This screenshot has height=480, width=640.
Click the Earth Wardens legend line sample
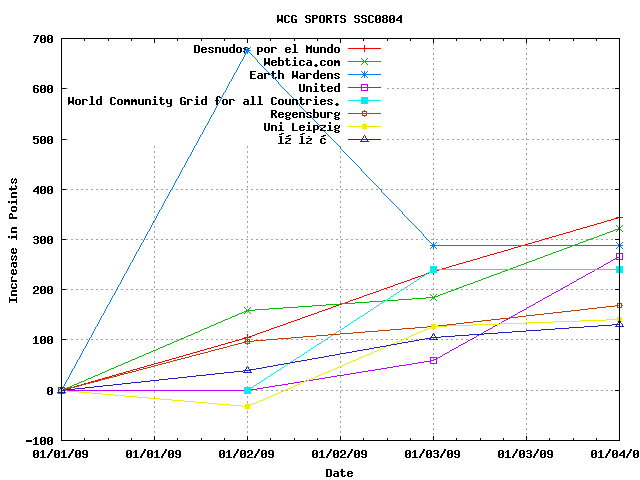tap(364, 75)
